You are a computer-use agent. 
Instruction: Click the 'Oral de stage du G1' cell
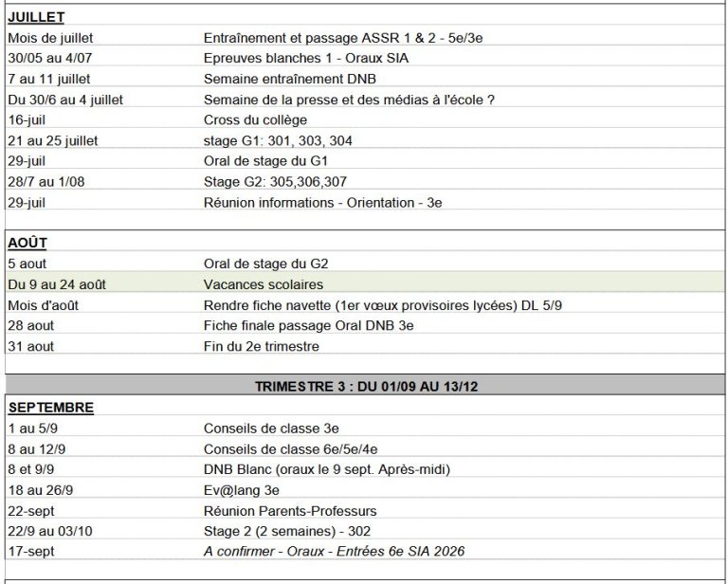point(265,161)
